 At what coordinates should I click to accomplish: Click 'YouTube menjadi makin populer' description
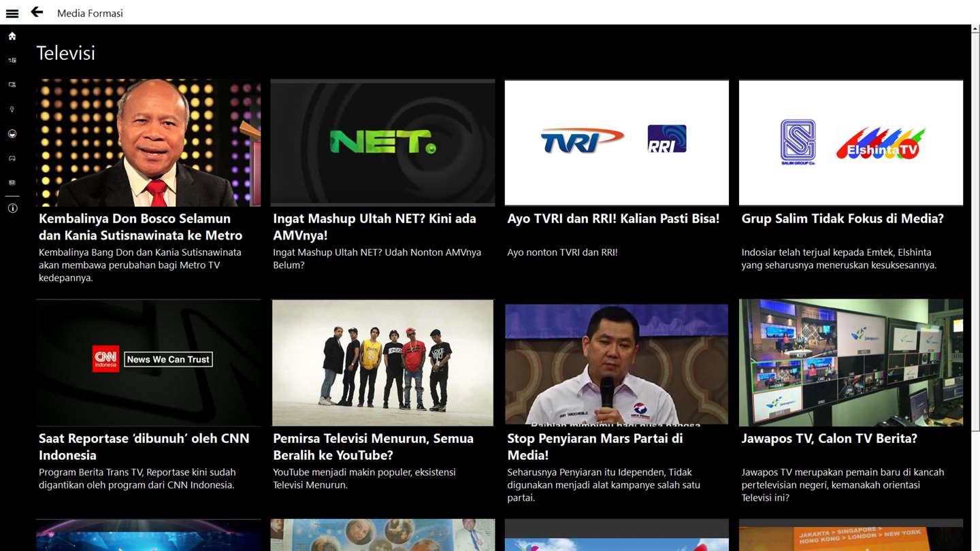click(x=364, y=479)
